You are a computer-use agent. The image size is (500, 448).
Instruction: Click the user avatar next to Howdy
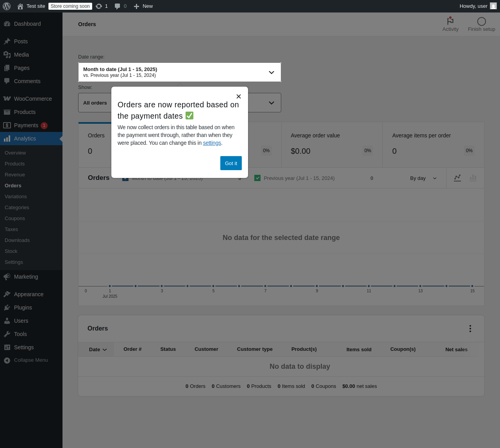pyautogui.click(x=493, y=6)
